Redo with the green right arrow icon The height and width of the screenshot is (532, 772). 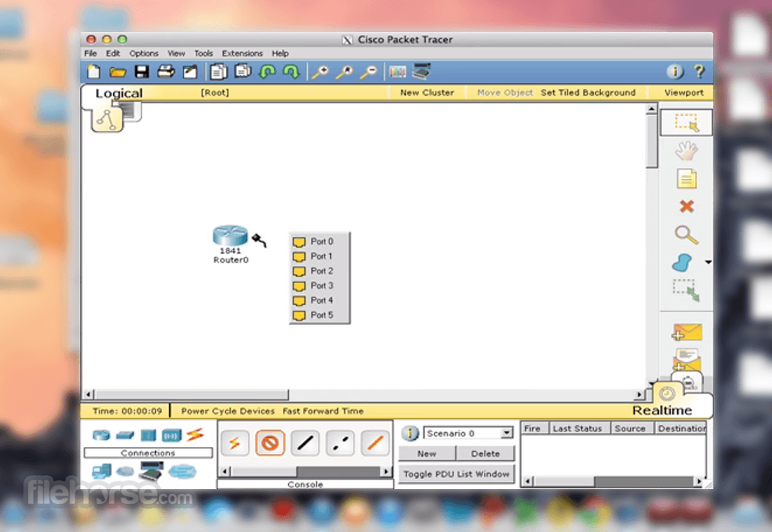[291, 72]
